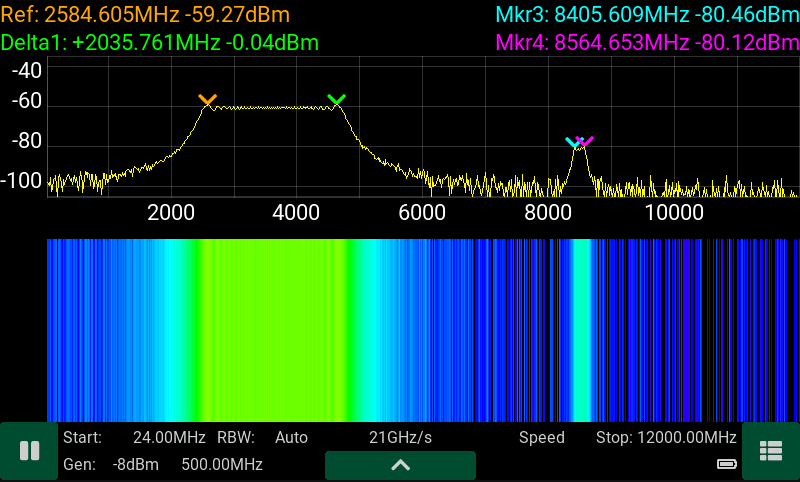The image size is (800, 482).
Task: Tap the 21GHz/s sweep rate value
Action: [400, 438]
